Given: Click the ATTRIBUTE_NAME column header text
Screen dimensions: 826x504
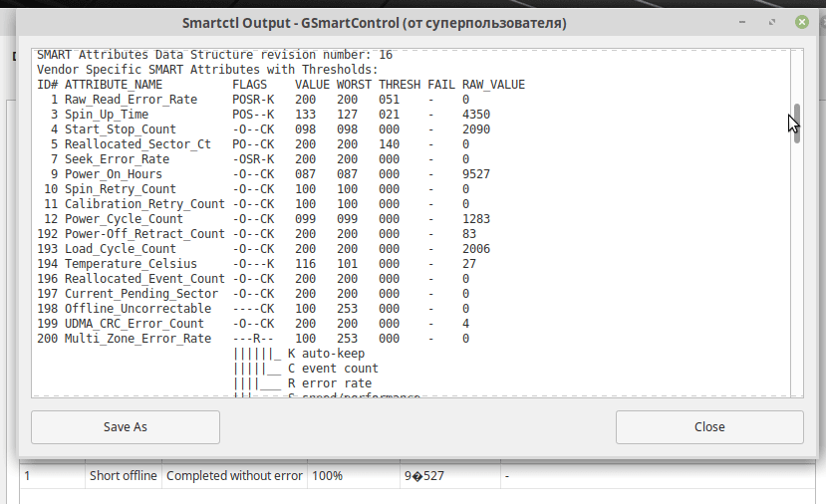Looking at the screenshot, I should click(x=114, y=85).
